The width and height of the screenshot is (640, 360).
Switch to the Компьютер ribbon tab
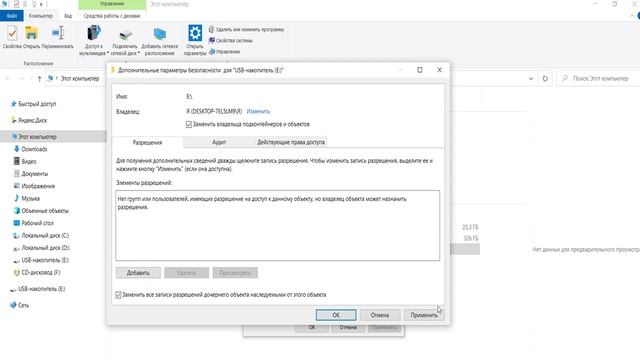[41, 16]
